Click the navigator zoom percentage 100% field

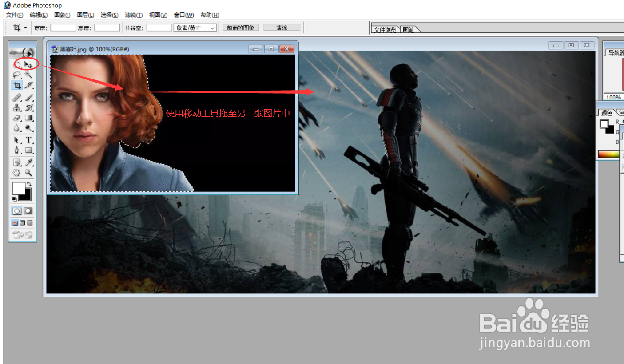(613, 97)
